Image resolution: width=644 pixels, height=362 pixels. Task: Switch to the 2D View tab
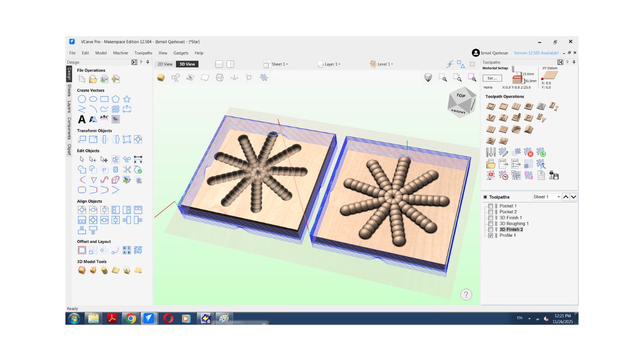[165, 64]
